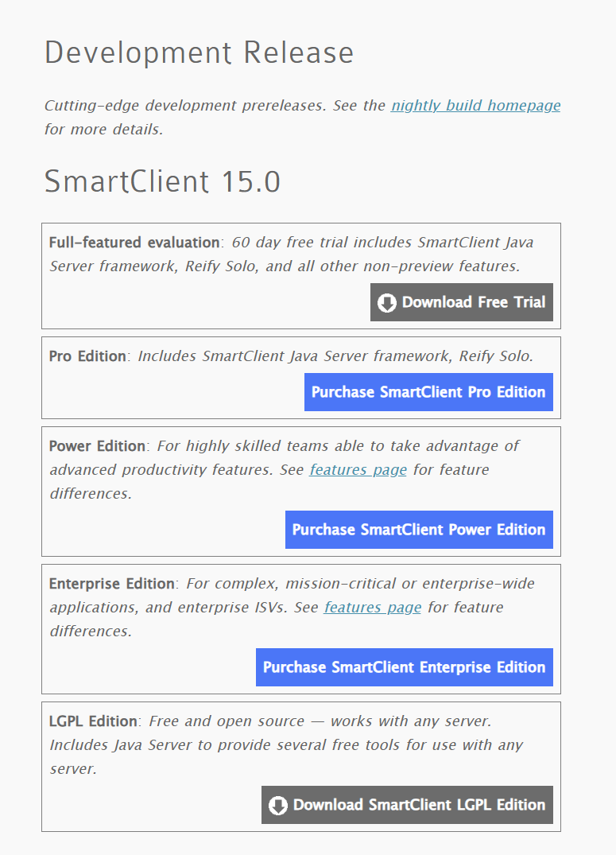Purchase SmartClient Enterprise Edition
This screenshot has height=855, width=616.
point(404,667)
